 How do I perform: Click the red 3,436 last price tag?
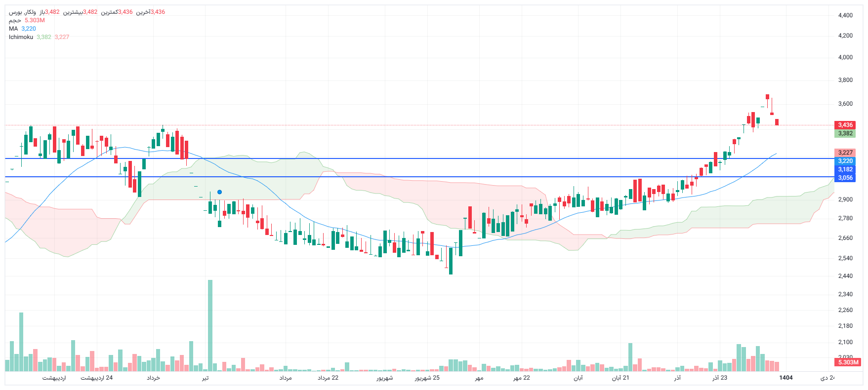pos(845,125)
